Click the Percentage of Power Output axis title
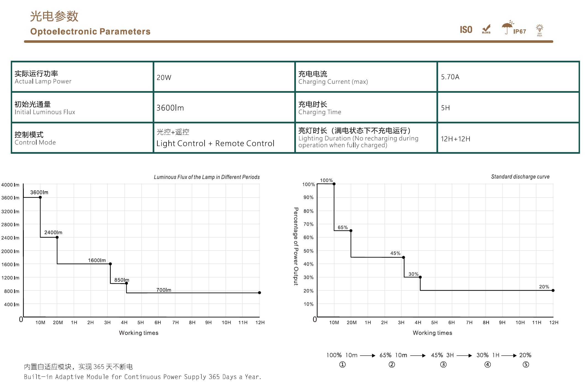588x382 pixels. pyautogui.click(x=296, y=246)
